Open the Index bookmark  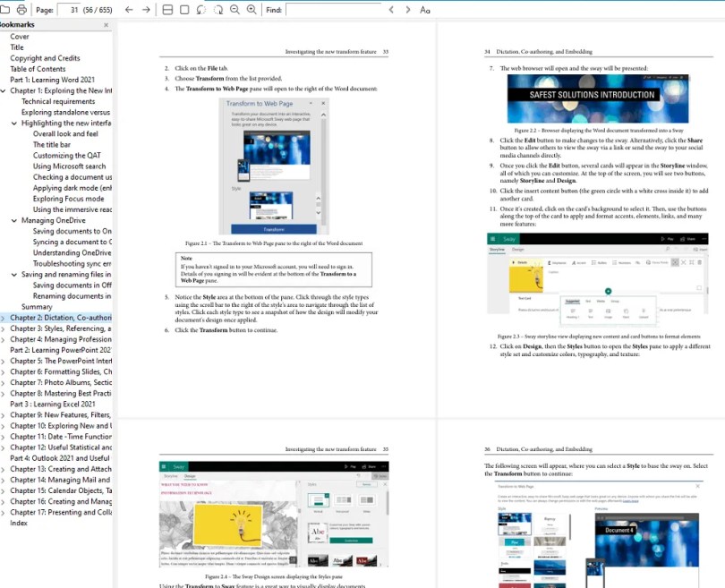[19, 524]
